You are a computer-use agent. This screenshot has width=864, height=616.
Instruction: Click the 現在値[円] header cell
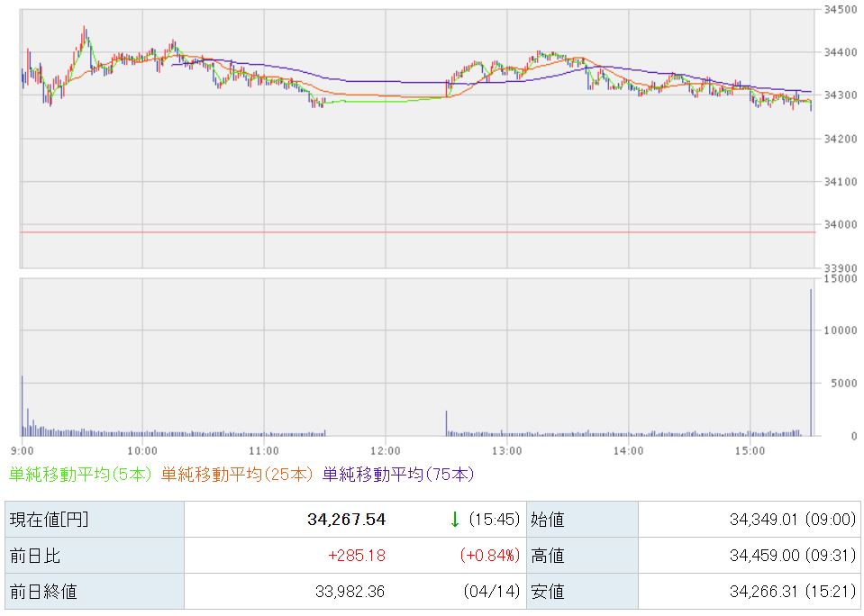click(95, 520)
